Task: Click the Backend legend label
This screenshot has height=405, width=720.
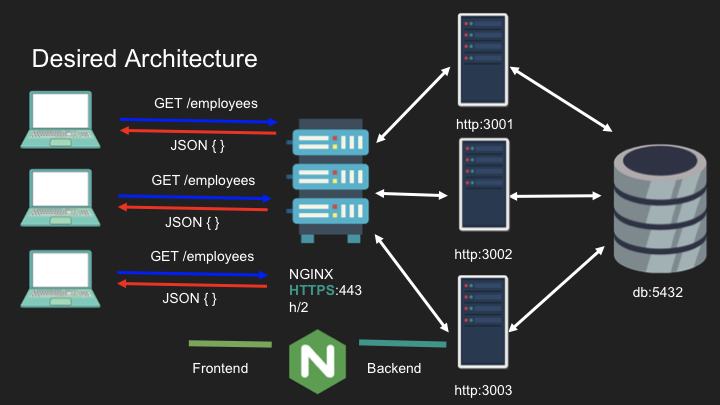Action: [x=394, y=368]
